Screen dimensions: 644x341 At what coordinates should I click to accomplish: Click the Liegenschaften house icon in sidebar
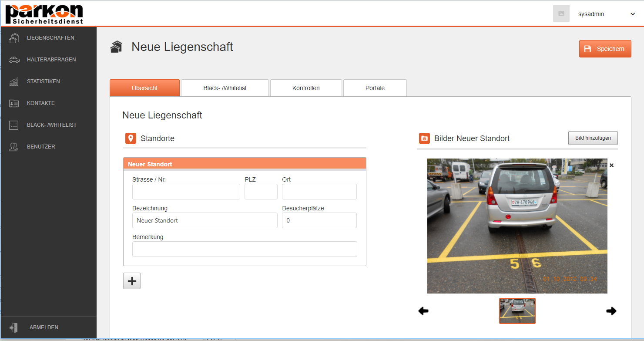pos(14,38)
